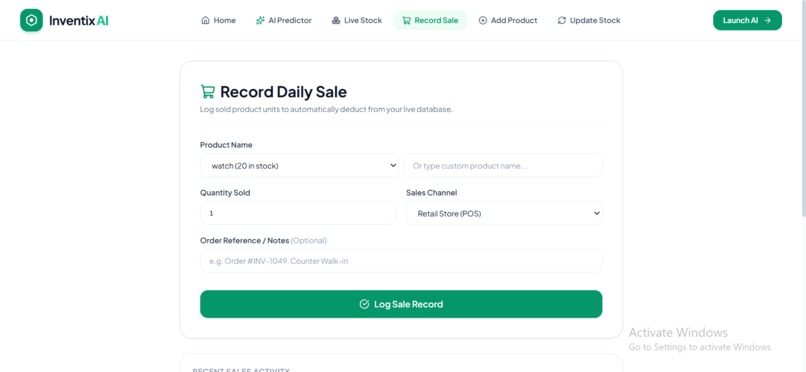Image resolution: width=806 pixels, height=372 pixels.
Task: Click the Add Product plus-circle icon
Action: (483, 21)
